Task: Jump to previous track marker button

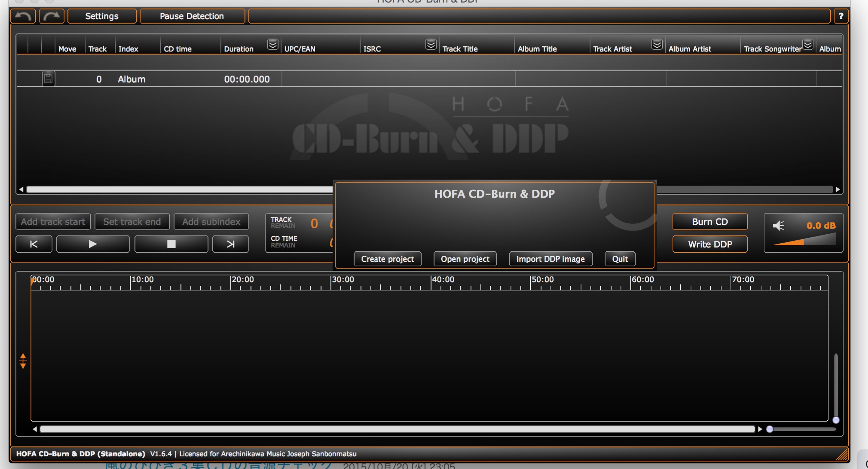Action: (34, 244)
